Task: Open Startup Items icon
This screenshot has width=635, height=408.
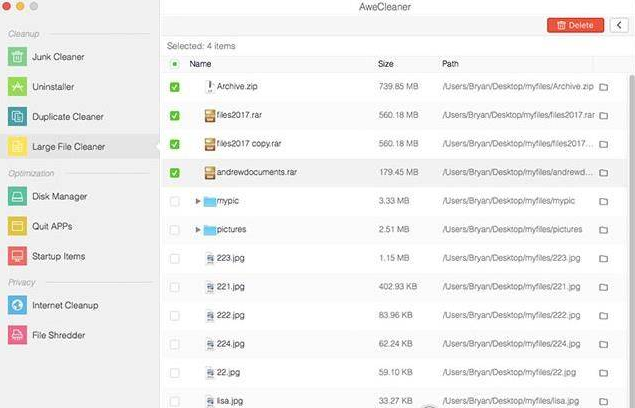Action: [x=17, y=256]
